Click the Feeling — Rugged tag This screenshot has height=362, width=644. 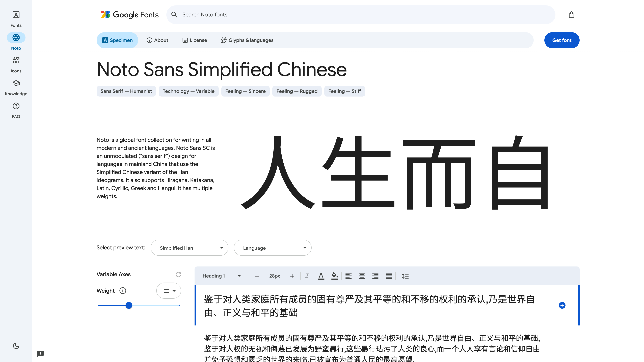coord(297,91)
